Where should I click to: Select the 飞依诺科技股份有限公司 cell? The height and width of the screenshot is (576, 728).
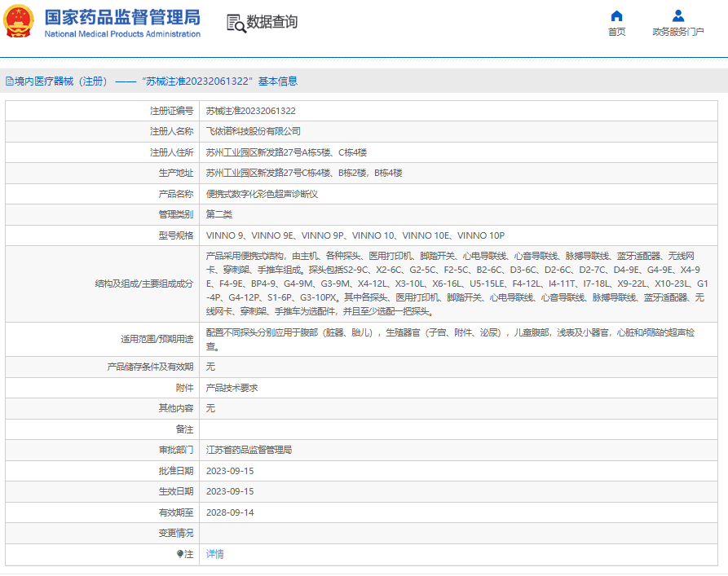[254, 132]
